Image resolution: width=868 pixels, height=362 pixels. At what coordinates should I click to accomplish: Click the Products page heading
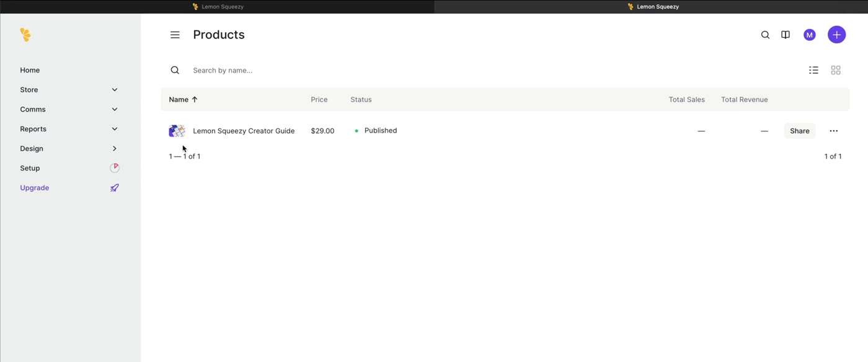[219, 35]
